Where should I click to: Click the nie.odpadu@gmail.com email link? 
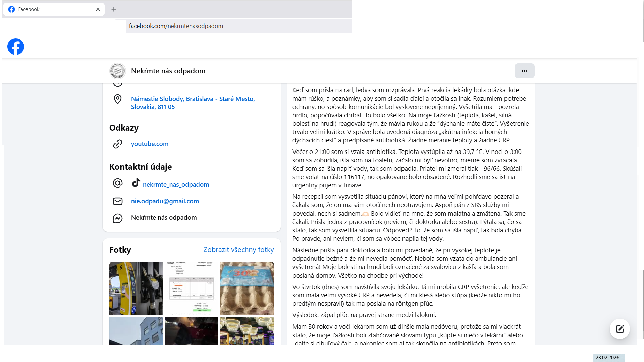165,201
